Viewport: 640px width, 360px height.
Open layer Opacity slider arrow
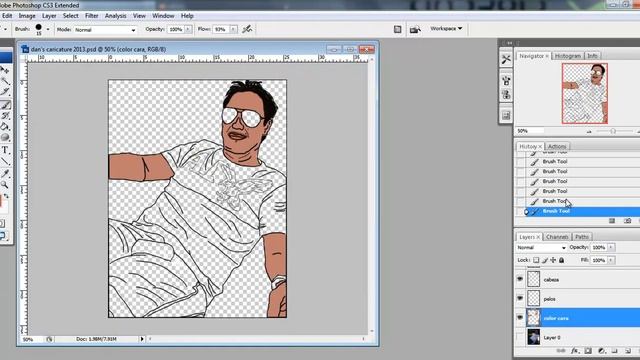611,247
